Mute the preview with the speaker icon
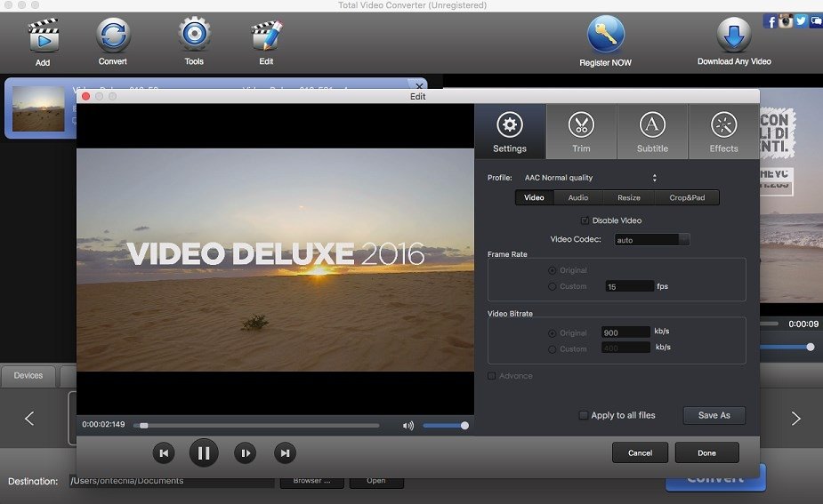This screenshot has height=504, width=823. pos(407,425)
